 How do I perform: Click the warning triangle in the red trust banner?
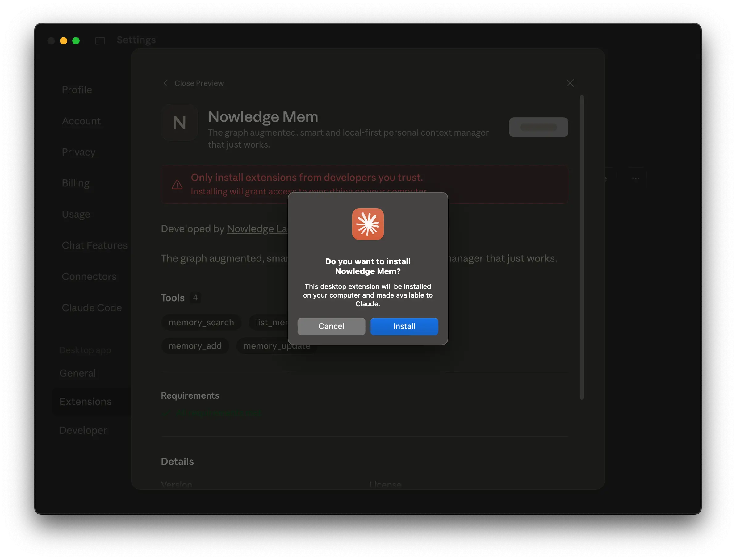coord(177,184)
